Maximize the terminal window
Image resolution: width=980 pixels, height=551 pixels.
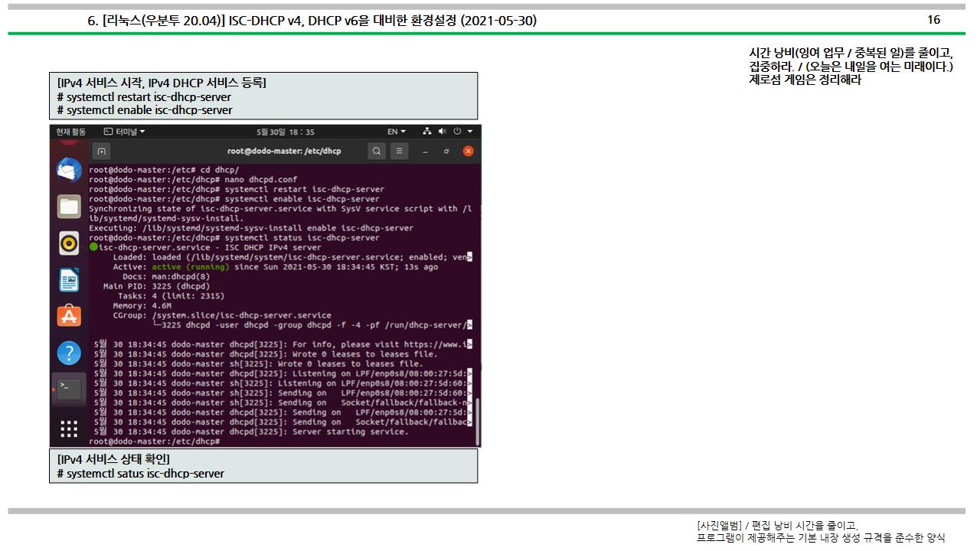pos(446,152)
